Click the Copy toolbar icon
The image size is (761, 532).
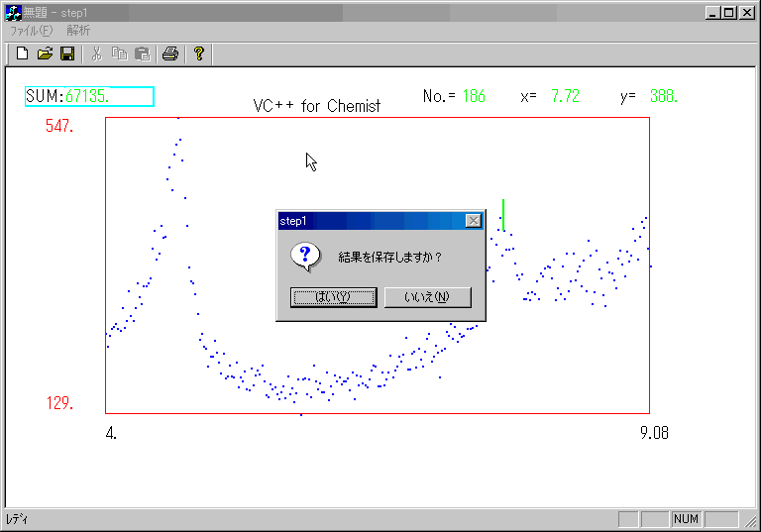pos(119,53)
